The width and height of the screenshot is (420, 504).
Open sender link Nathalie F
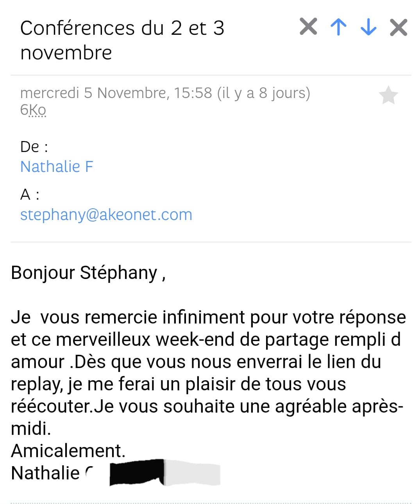click(x=57, y=166)
